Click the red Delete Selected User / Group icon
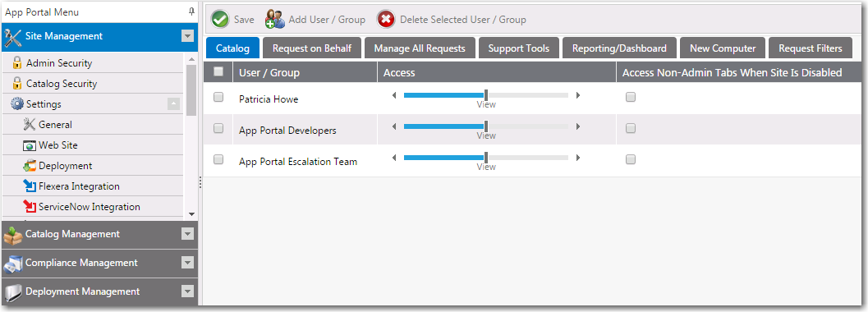 point(387,20)
